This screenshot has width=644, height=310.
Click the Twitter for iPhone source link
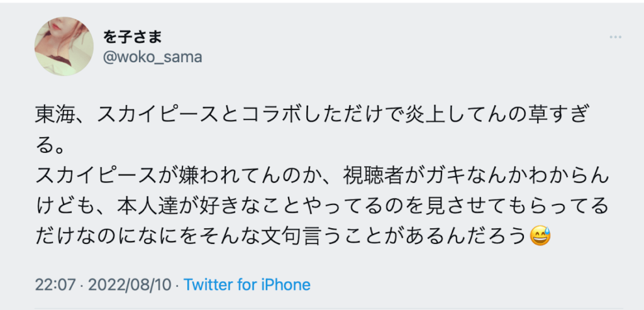tap(247, 285)
